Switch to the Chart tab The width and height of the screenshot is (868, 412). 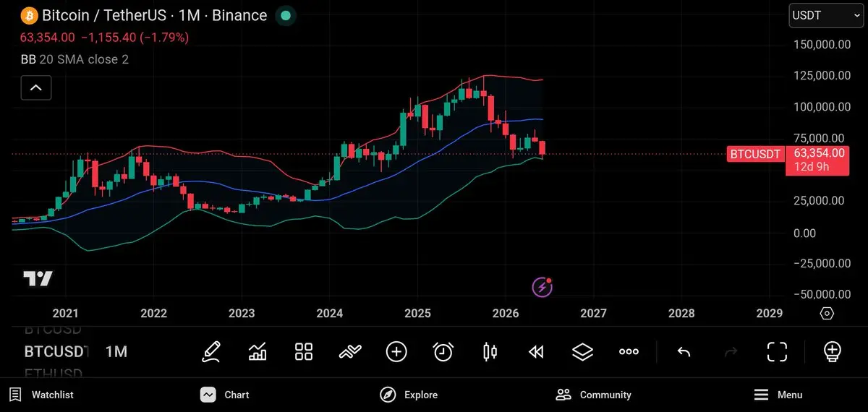point(225,395)
